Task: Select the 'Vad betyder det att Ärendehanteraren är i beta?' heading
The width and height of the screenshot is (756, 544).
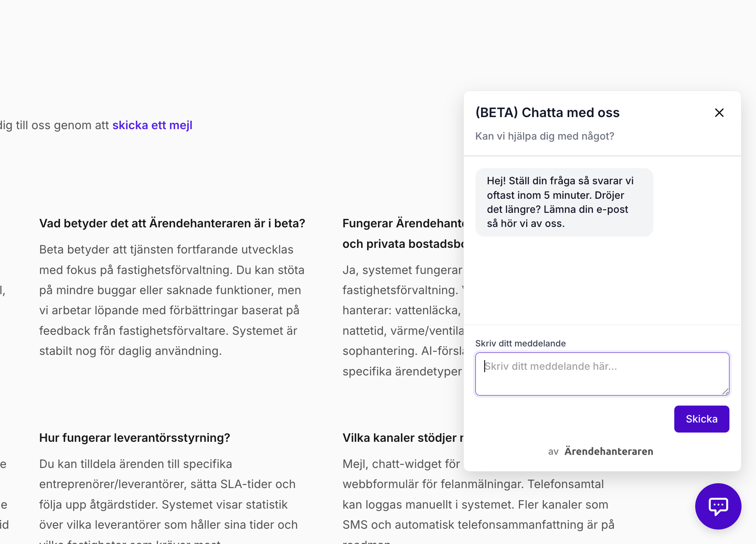Action: pyautogui.click(x=172, y=223)
